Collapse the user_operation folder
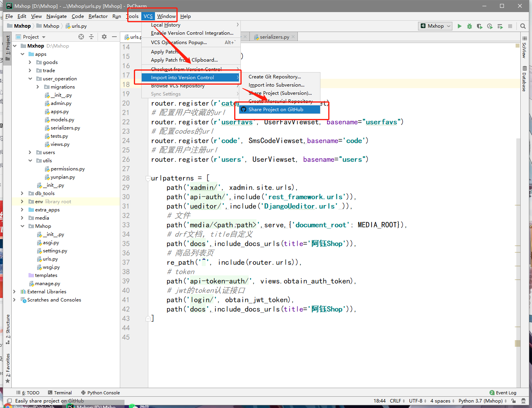The width and height of the screenshot is (532, 408). pyautogui.click(x=30, y=79)
